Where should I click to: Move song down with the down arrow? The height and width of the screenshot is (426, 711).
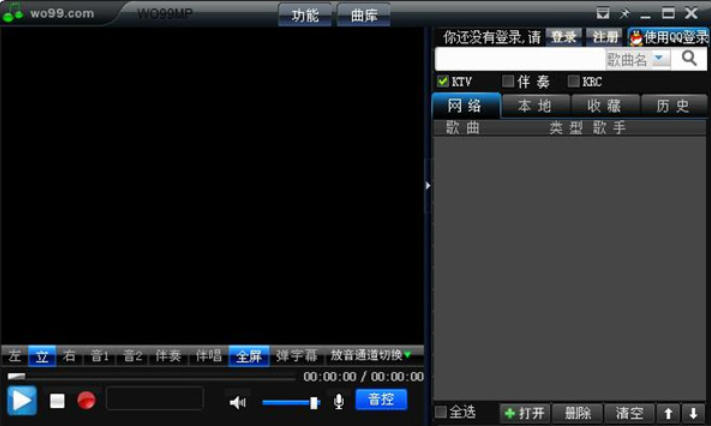pyautogui.click(x=692, y=413)
